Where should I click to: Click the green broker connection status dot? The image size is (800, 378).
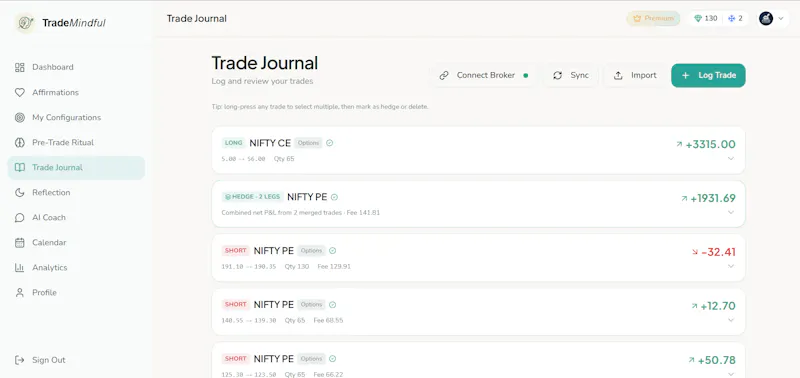(526, 75)
